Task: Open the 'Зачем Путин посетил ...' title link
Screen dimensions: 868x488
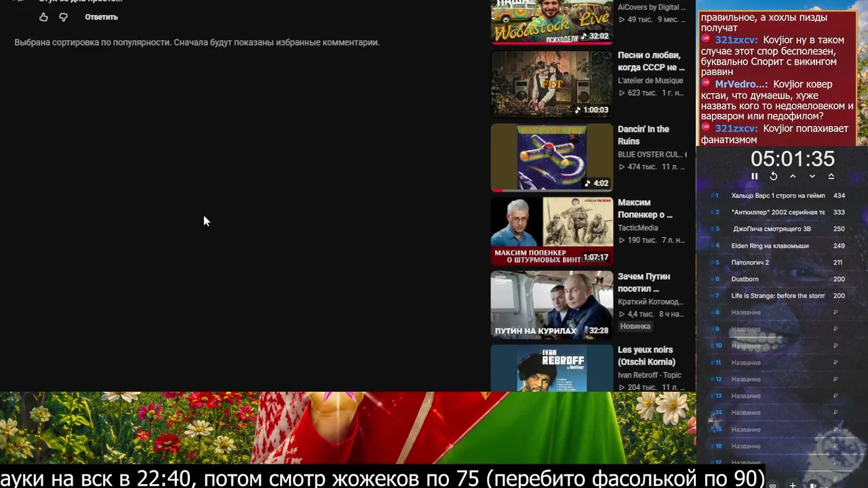Action: (644, 282)
